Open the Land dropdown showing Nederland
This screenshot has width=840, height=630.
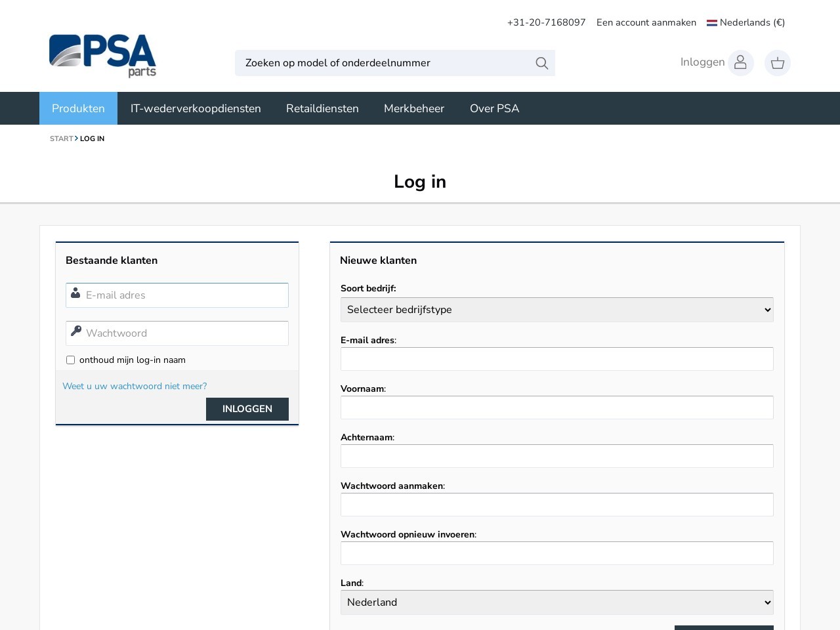(556, 602)
